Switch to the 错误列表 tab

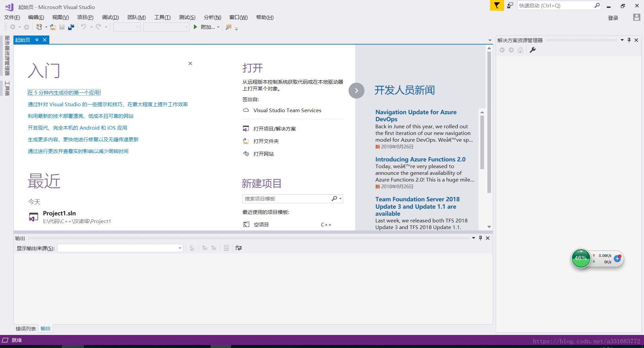pos(26,329)
